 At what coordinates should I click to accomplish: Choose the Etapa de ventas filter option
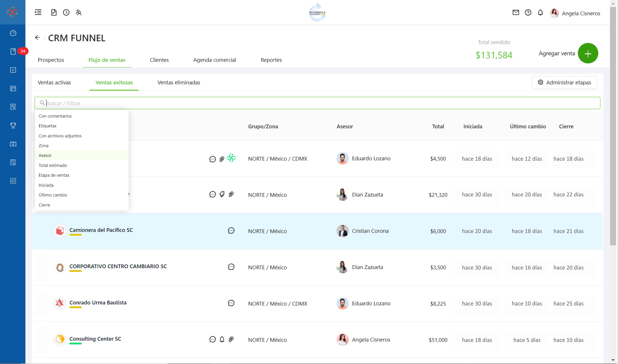point(82,175)
